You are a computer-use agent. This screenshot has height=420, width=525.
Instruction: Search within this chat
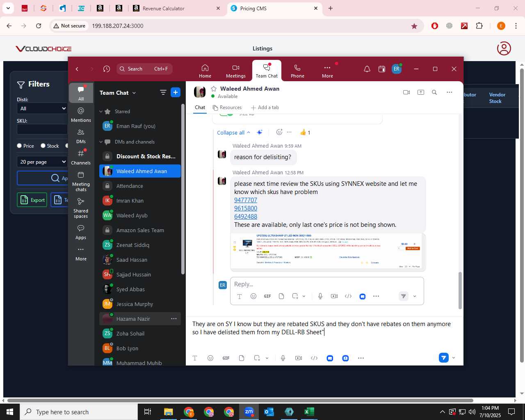pyautogui.click(x=434, y=92)
